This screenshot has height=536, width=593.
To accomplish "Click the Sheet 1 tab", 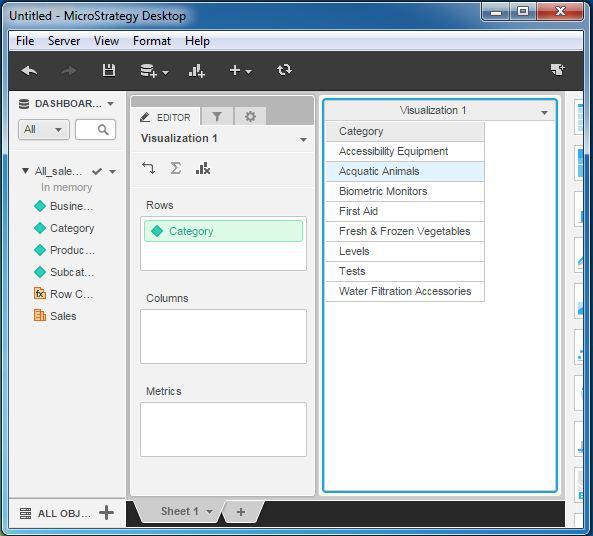I will pos(180,511).
